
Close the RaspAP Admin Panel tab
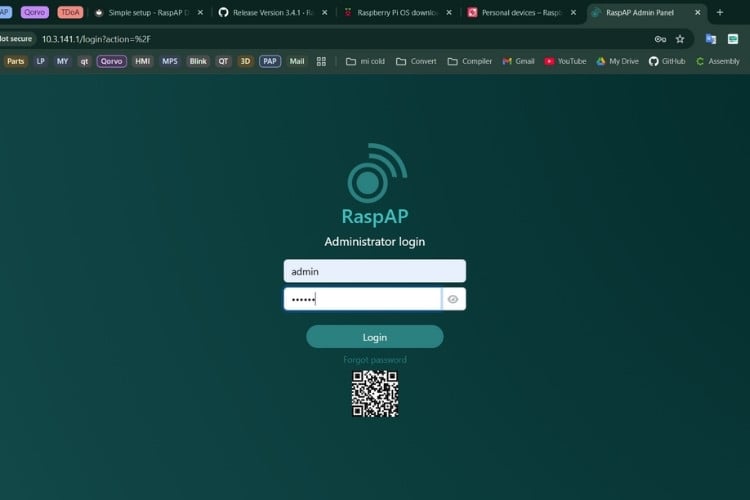click(x=697, y=12)
